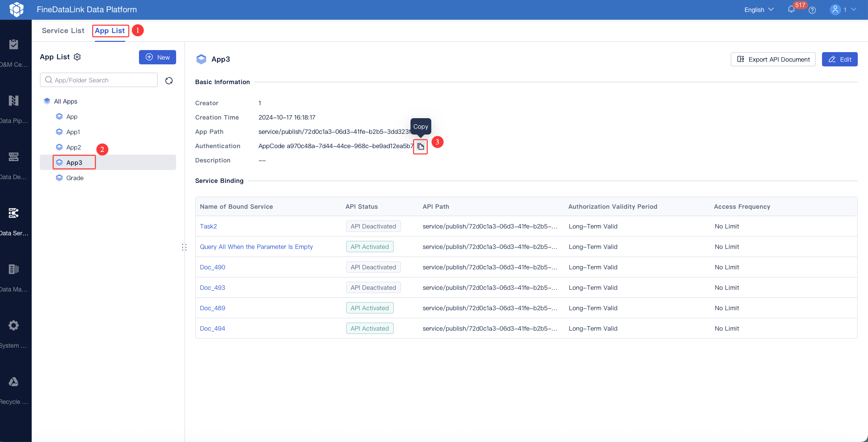The image size is (868, 442).
Task: Click Export API Document button
Action: point(773,59)
